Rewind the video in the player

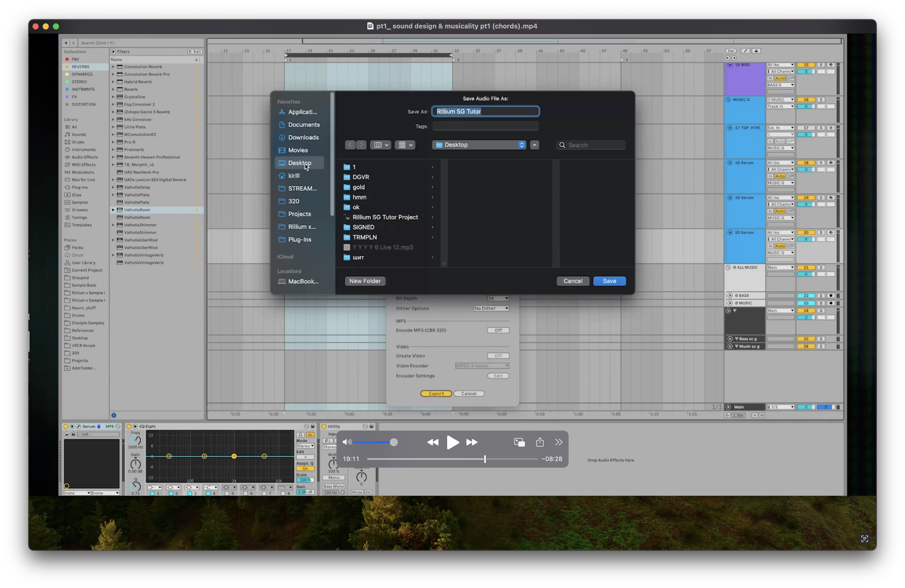coord(433,442)
